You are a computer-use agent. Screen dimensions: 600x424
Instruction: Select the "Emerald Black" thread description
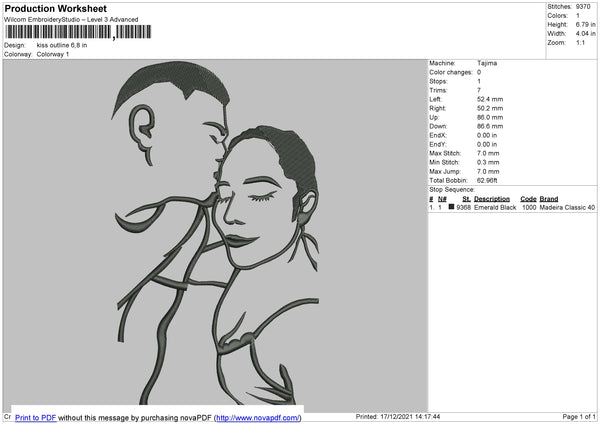click(495, 207)
